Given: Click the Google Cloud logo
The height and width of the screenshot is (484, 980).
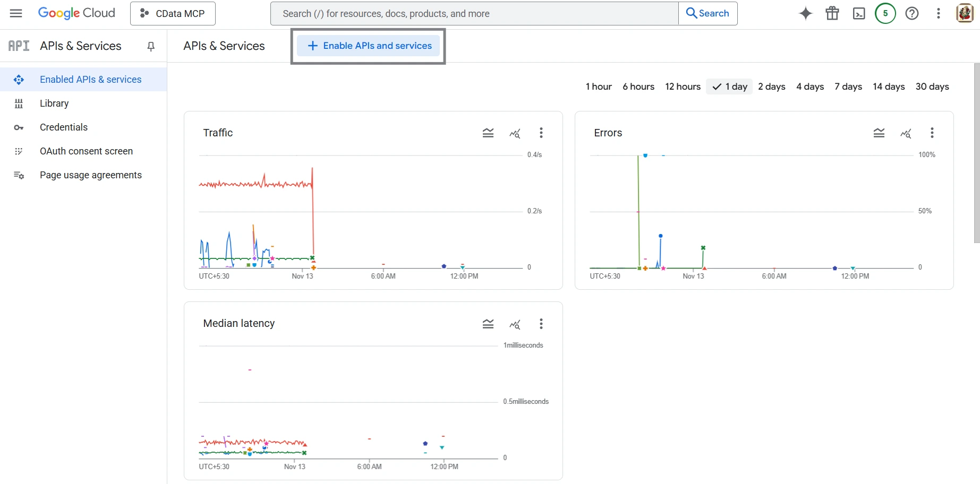Looking at the screenshot, I should point(76,13).
